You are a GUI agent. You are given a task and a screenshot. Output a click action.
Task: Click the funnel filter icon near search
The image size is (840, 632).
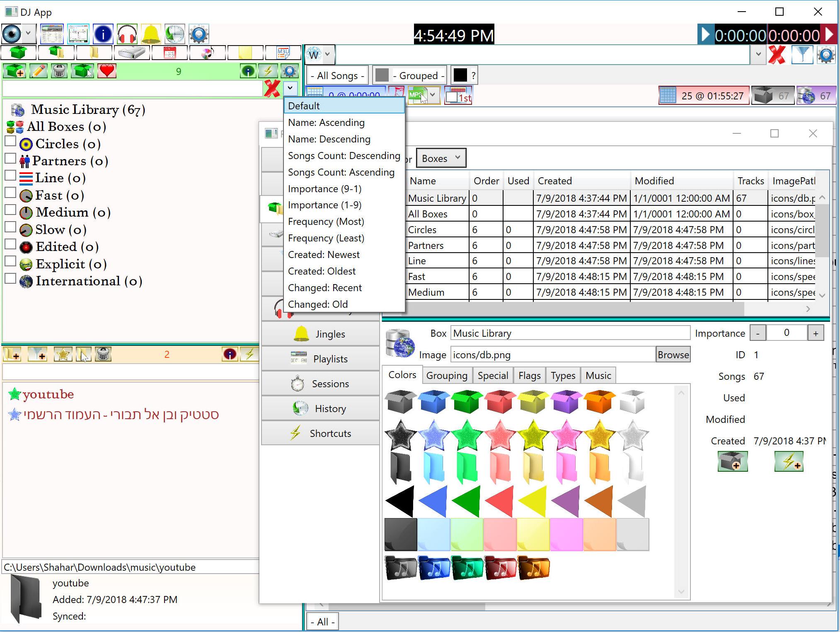coord(802,55)
